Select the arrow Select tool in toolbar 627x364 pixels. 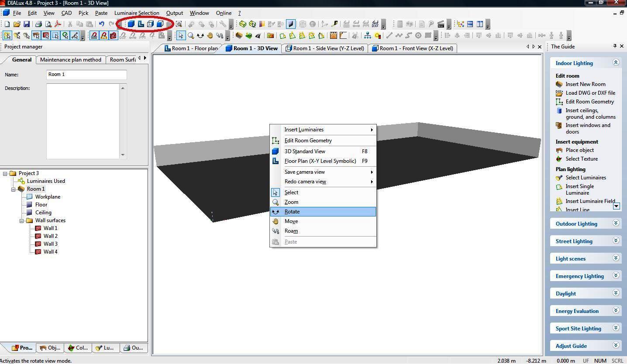pos(181,35)
